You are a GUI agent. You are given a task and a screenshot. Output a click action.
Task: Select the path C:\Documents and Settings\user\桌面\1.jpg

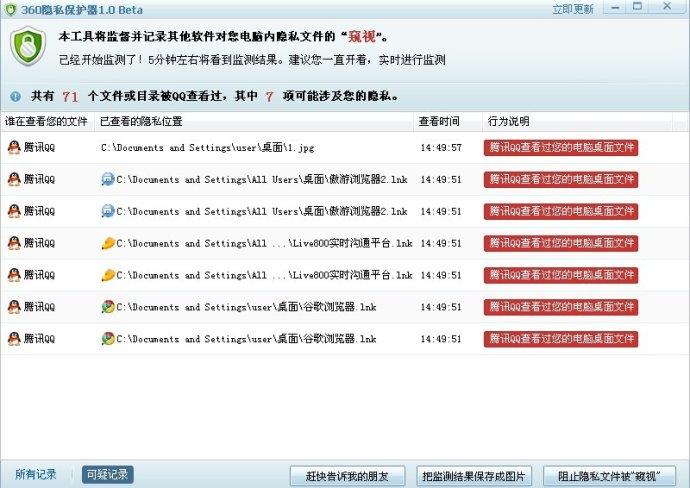pos(208,147)
